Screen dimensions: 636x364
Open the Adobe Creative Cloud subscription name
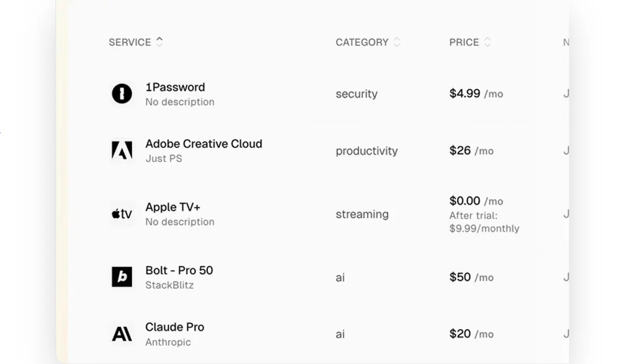pyautogui.click(x=204, y=144)
